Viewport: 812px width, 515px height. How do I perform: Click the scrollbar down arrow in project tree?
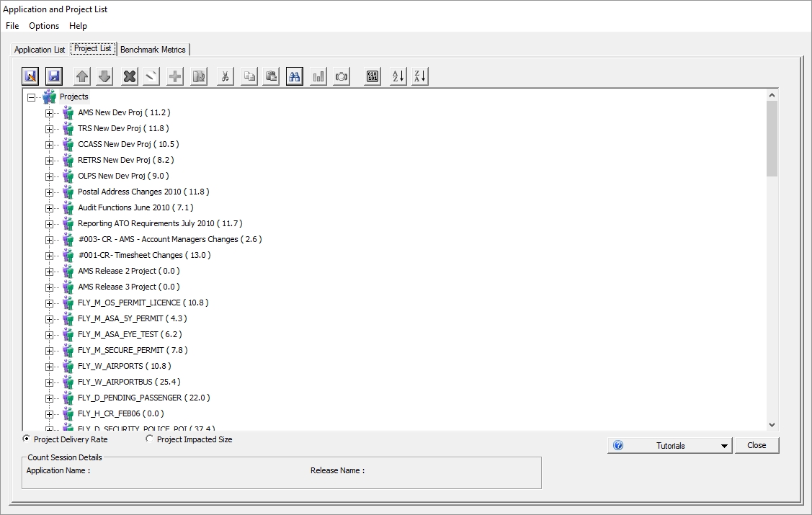(772, 425)
